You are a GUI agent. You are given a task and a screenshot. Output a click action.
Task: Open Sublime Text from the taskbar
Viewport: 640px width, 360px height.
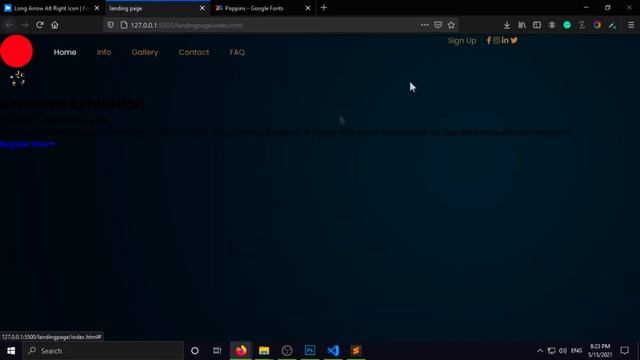pyautogui.click(x=356, y=351)
